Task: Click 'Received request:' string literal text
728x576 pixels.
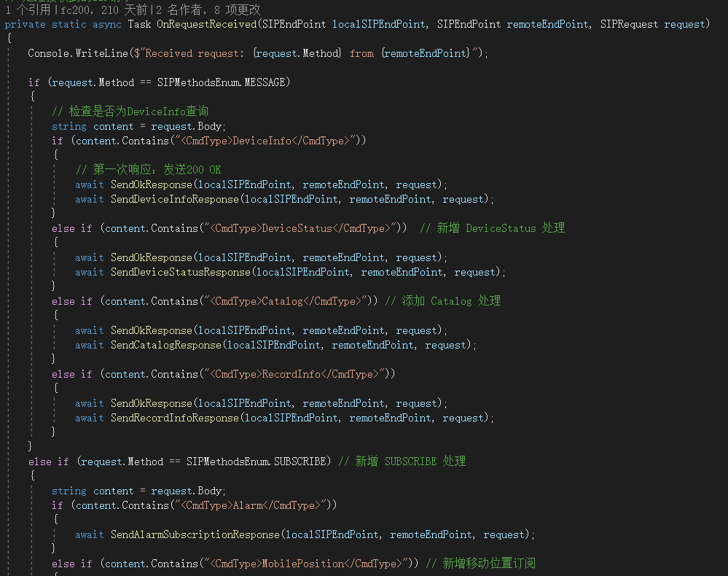Action: coord(195,53)
